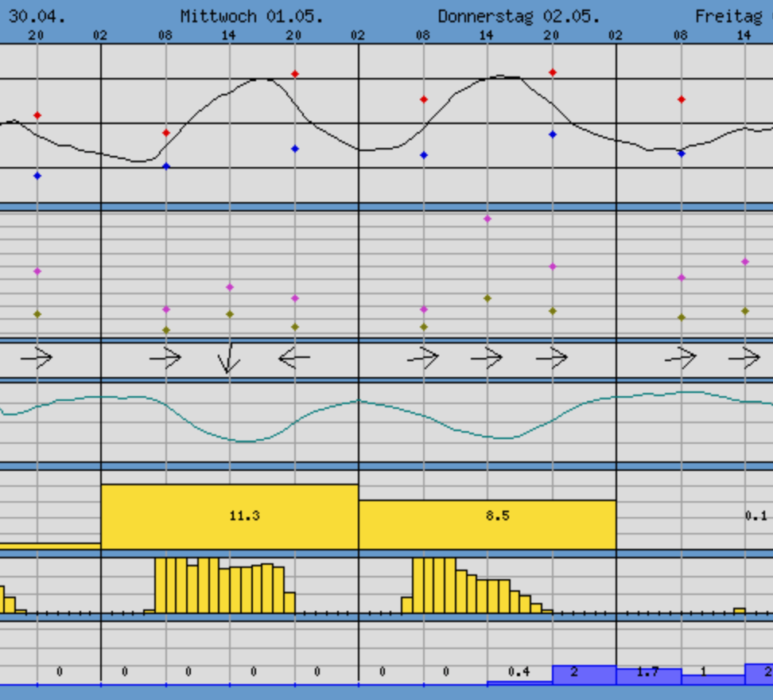Click the 0.4 precipitation value on Donnerstag
Viewport: 773px width, 700px height.
point(519,672)
